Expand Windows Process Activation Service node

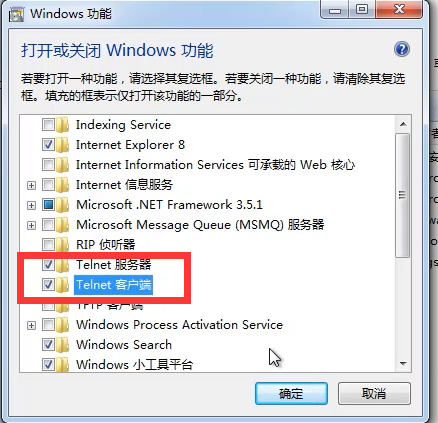[x=31, y=325]
